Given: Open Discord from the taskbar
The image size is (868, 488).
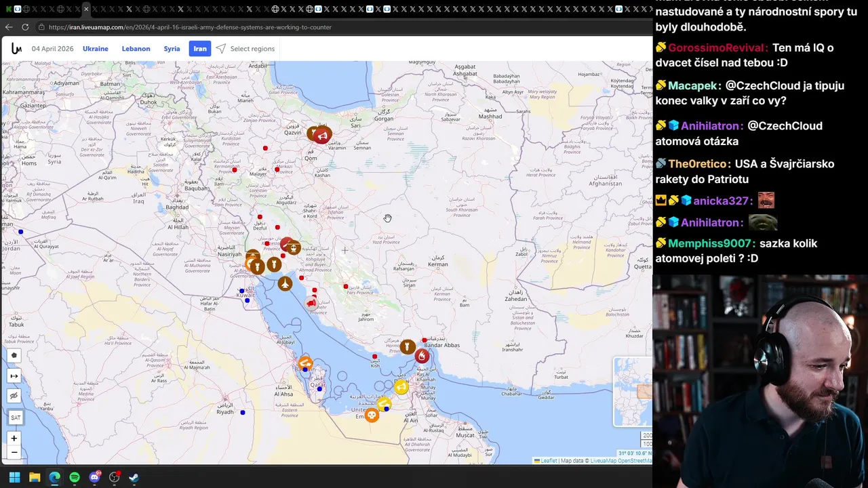Looking at the screenshot, I should [x=94, y=477].
